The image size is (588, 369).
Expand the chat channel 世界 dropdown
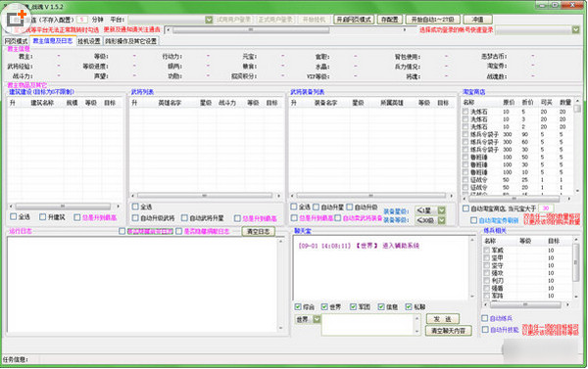coord(317,319)
